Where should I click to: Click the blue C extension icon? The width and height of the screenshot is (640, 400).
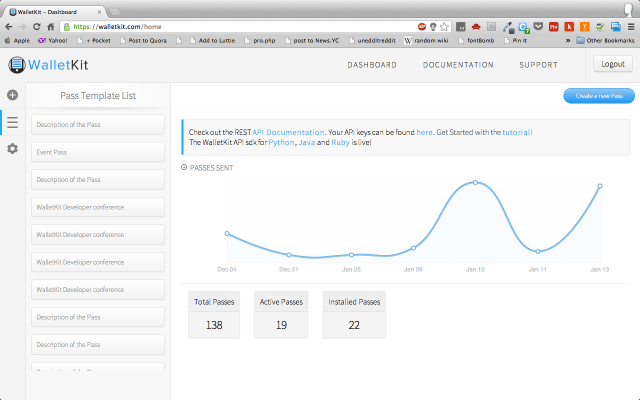click(523, 27)
